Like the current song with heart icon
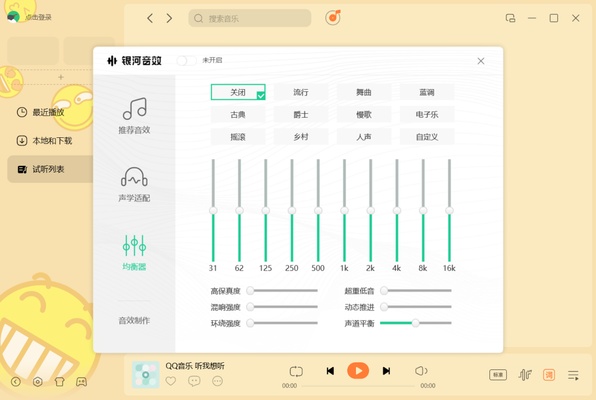 pos(171,381)
